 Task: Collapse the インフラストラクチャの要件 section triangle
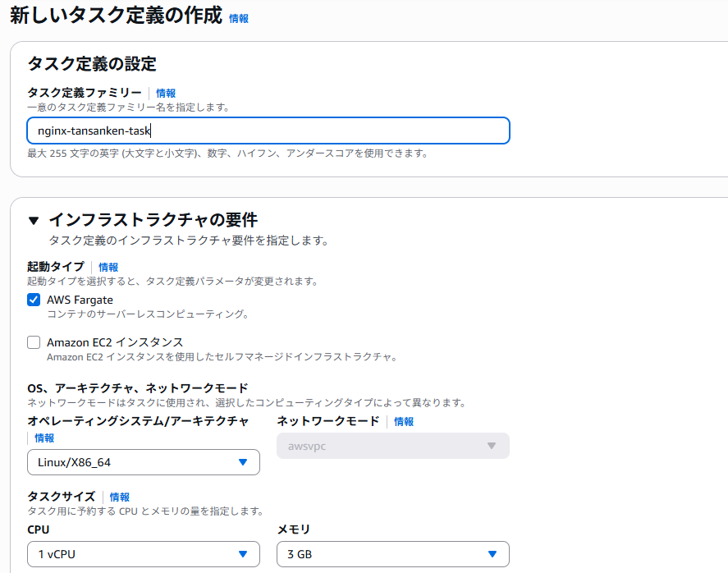(x=34, y=220)
